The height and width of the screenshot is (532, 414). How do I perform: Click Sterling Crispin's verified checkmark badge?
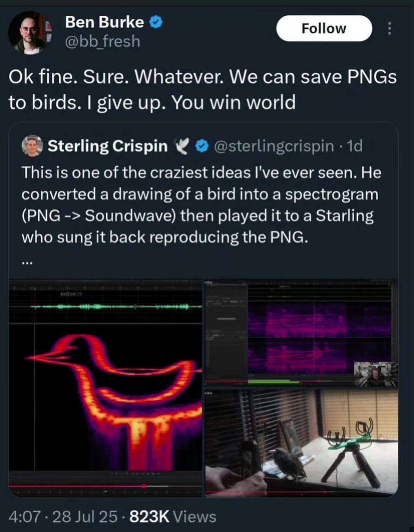coord(202,146)
